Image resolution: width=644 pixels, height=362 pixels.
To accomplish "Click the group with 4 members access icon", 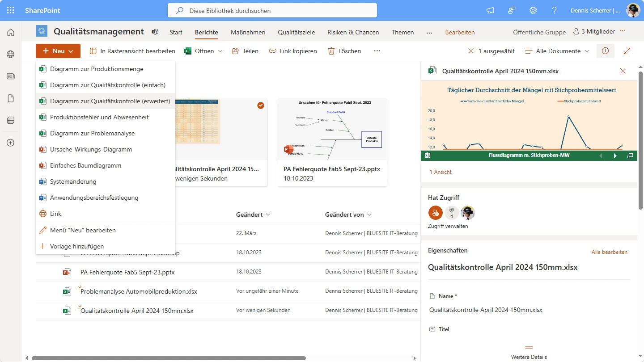I will coord(452,213).
